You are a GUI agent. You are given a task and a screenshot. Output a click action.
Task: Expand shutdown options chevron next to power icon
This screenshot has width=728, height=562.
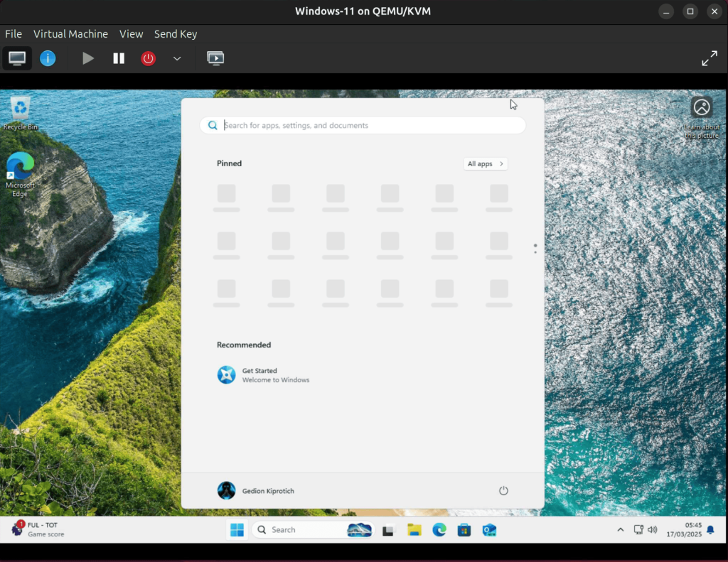click(x=175, y=60)
